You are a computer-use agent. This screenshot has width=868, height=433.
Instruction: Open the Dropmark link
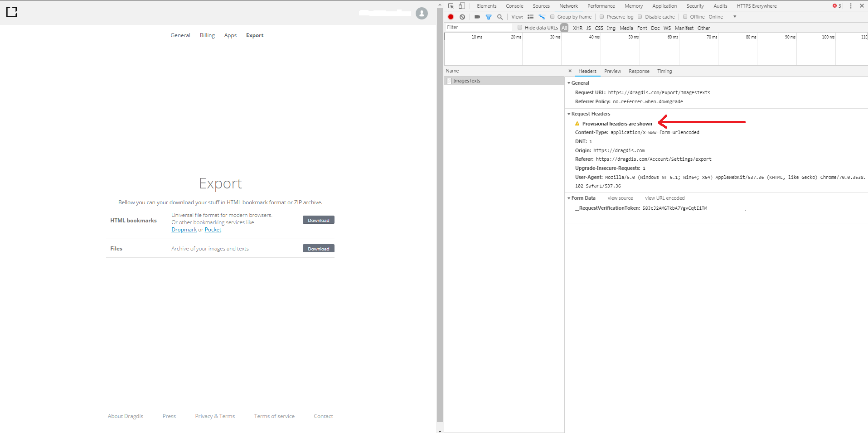click(x=184, y=230)
